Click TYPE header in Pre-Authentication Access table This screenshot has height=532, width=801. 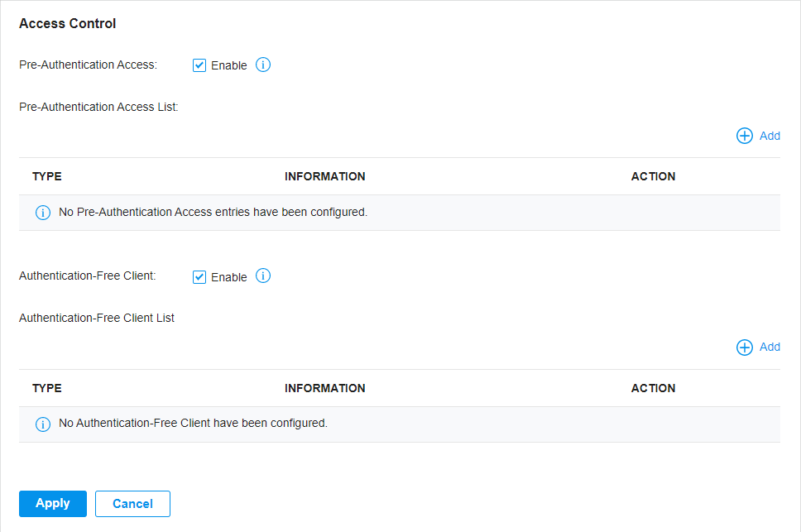47,176
